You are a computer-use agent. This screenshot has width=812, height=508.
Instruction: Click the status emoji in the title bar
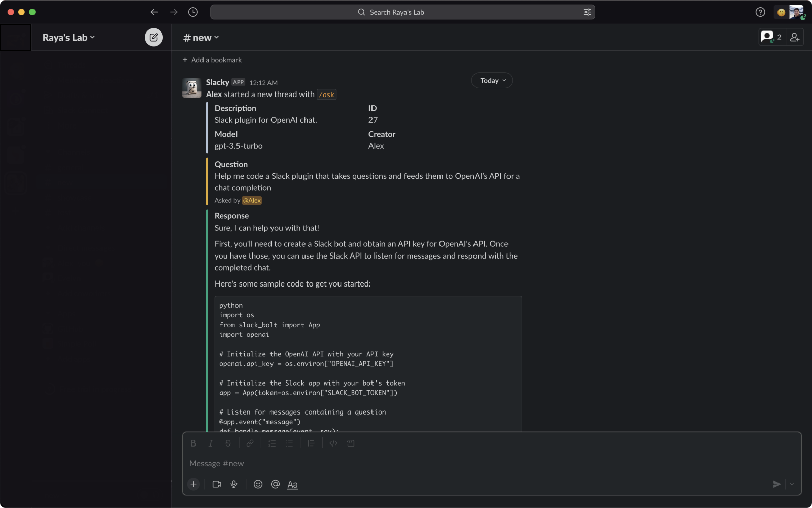pos(781,12)
